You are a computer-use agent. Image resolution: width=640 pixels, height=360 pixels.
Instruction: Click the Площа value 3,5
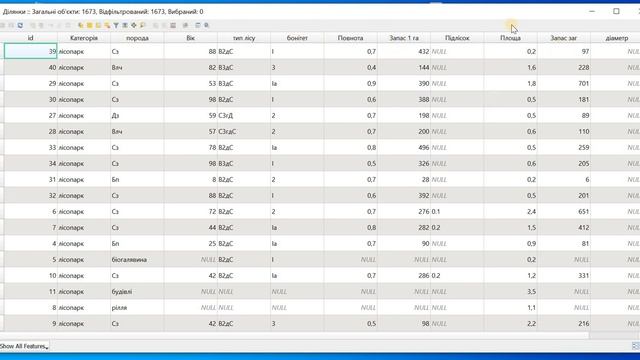(x=511, y=291)
